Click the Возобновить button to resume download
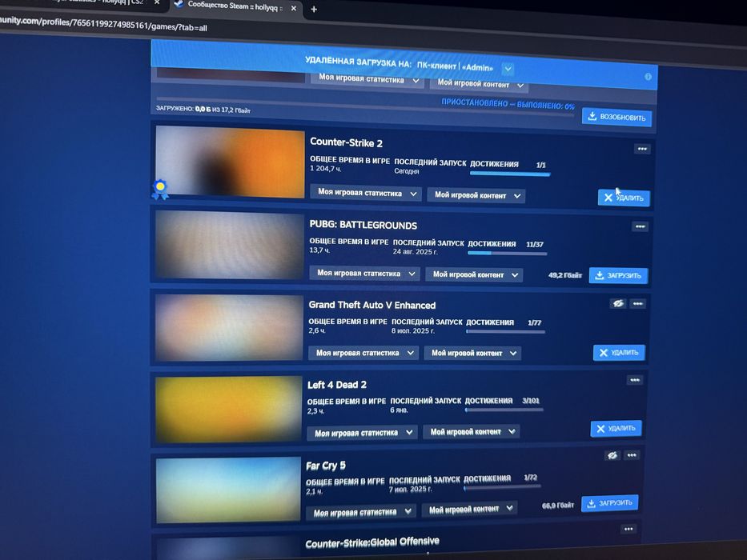Screen dimensions: 747x560 tap(616, 117)
